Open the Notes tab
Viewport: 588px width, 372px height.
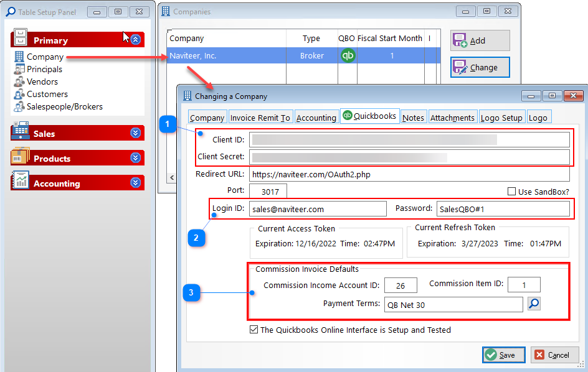(413, 118)
